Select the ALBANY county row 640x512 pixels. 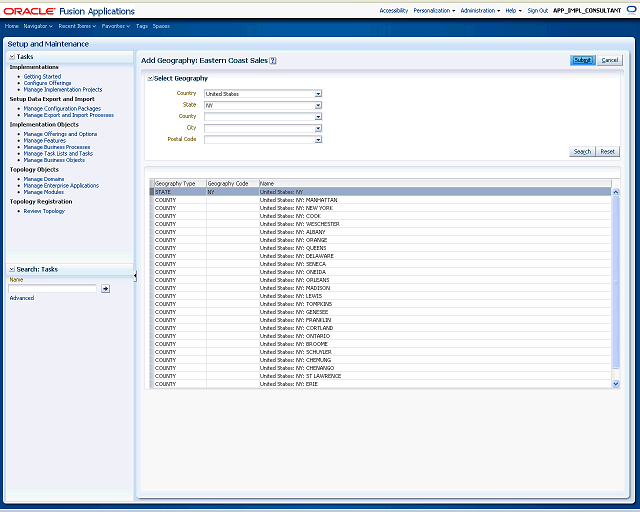(380, 232)
